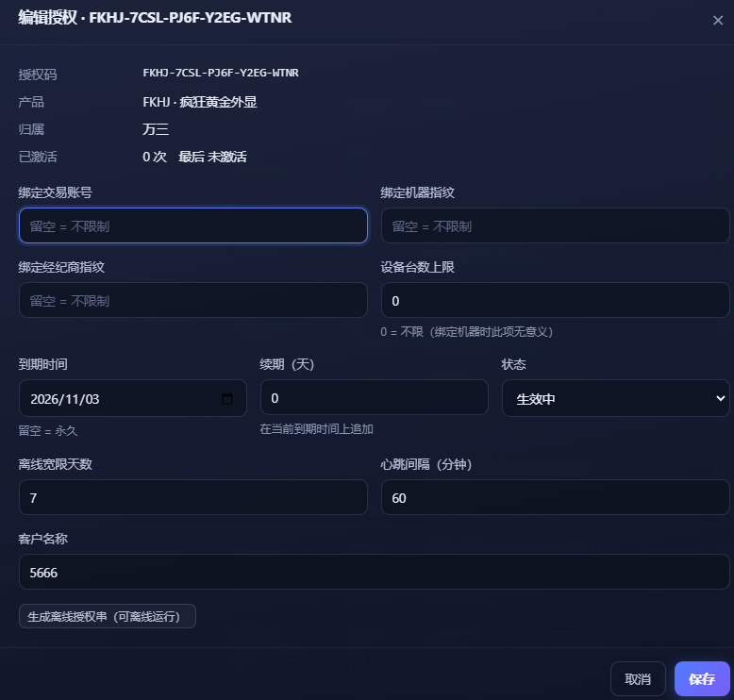Focus the 绑定经纪商指纹 input field

[192, 300]
